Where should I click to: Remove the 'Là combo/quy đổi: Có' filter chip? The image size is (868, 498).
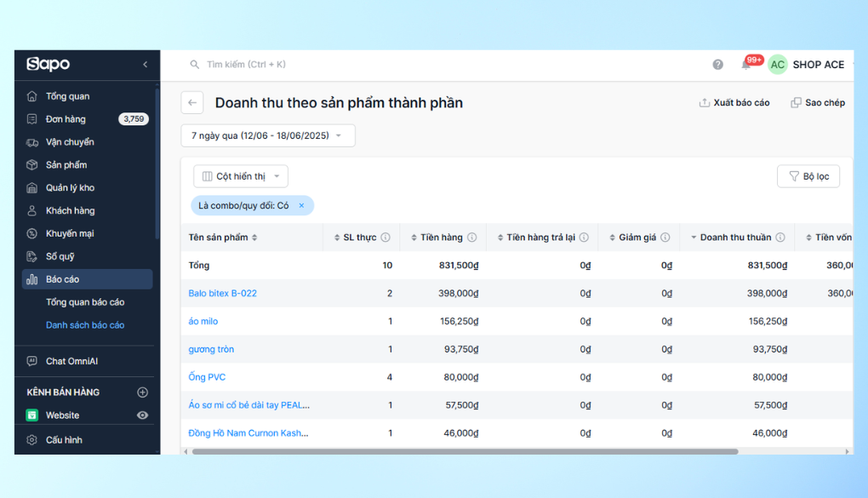coord(302,205)
